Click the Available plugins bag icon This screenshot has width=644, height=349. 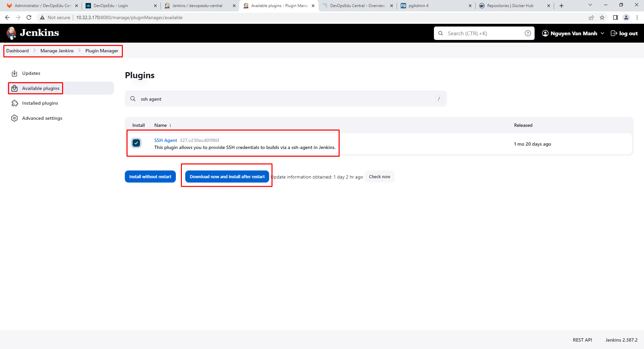click(x=14, y=88)
